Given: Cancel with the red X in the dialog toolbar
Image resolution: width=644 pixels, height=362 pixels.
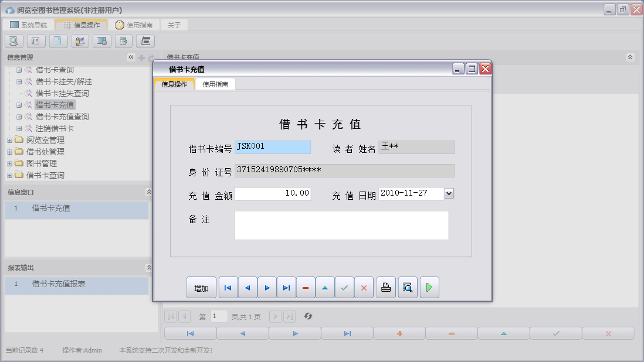Looking at the screenshot, I should [364, 288].
